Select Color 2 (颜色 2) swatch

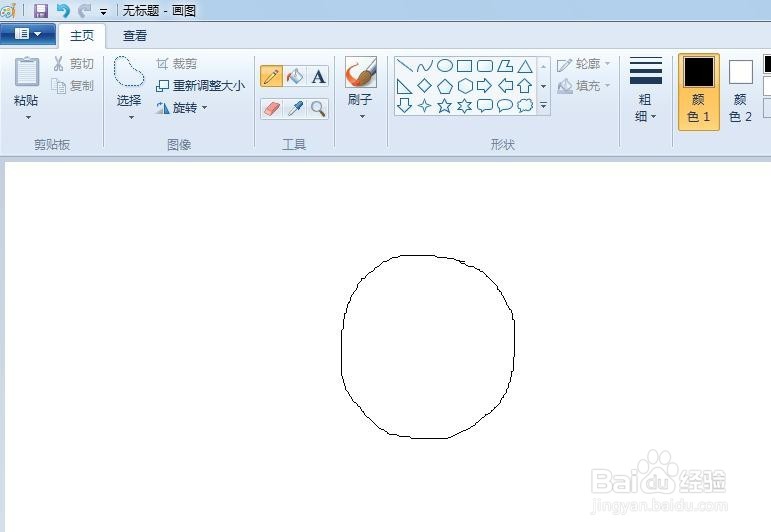pyautogui.click(x=741, y=92)
